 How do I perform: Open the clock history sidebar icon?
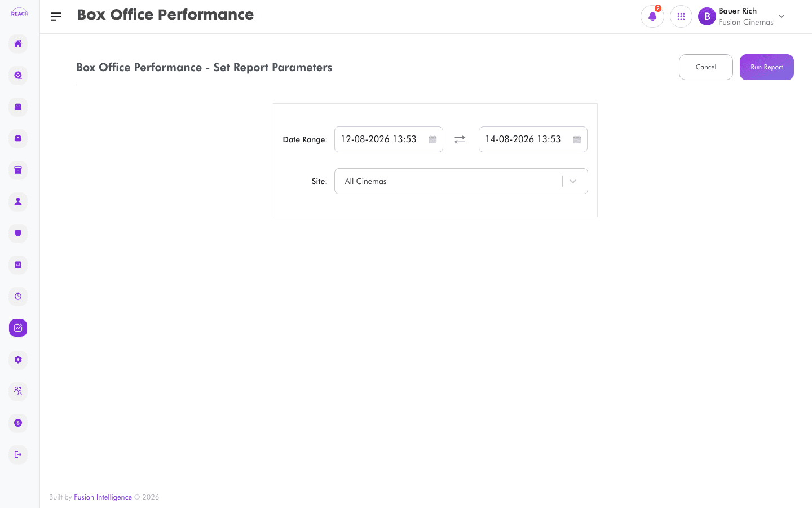tap(18, 296)
